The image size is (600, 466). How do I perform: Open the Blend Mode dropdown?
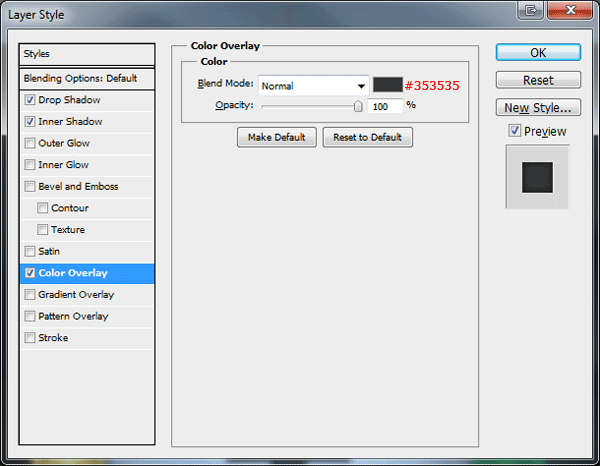coord(313,86)
